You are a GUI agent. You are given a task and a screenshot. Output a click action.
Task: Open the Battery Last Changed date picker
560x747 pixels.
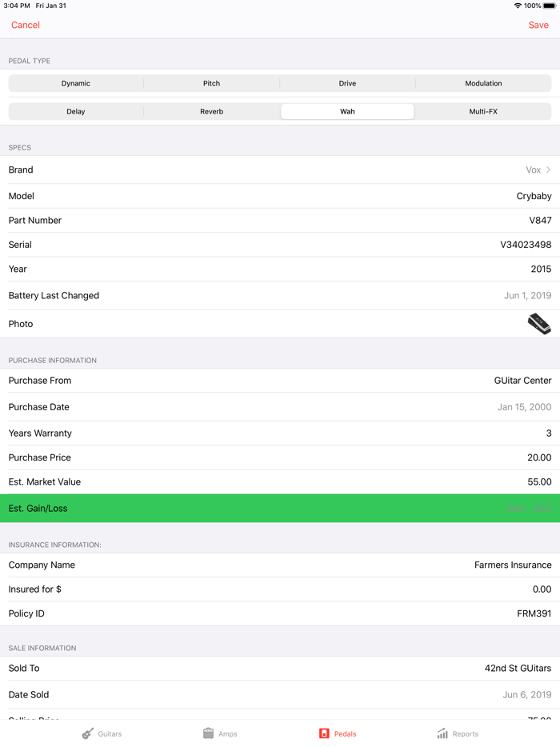click(527, 295)
